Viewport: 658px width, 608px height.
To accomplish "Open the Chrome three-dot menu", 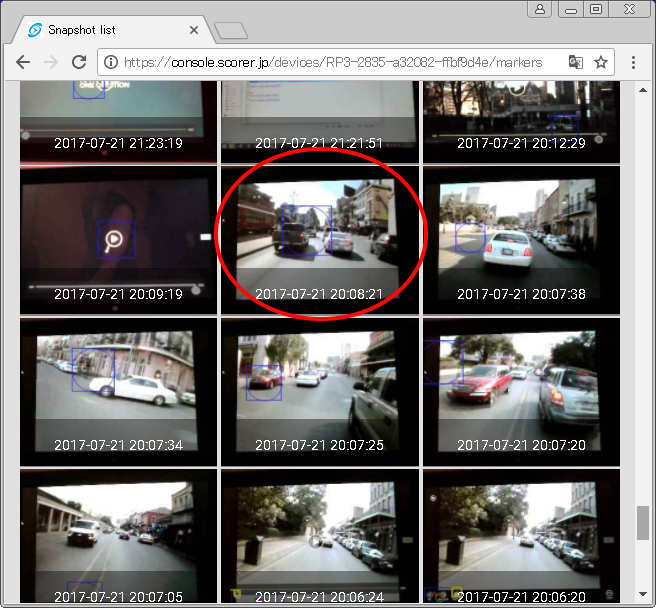I will [633, 63].
